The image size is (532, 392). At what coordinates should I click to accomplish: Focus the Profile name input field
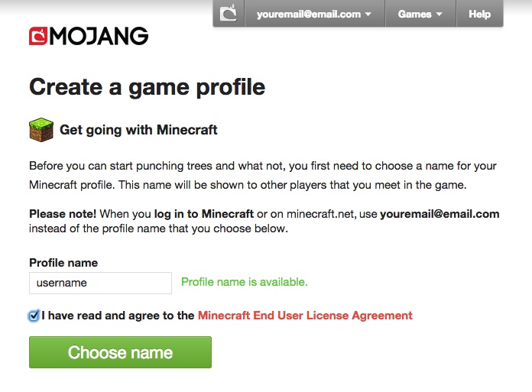100,283
